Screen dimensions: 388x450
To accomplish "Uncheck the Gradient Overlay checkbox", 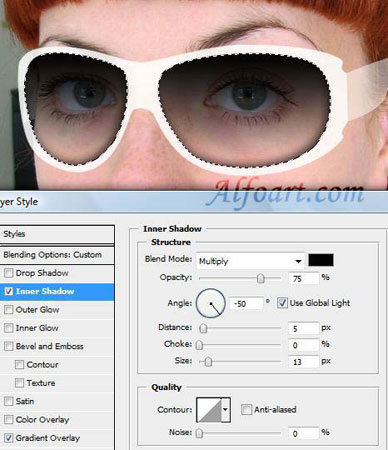I will pyautogui.click(x=8, y=438).
